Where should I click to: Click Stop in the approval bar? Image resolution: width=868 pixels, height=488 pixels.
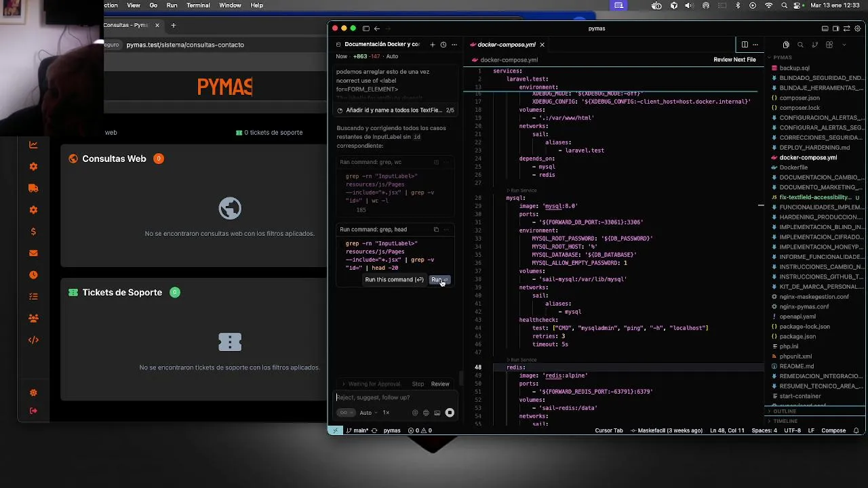tap(418, 384)
